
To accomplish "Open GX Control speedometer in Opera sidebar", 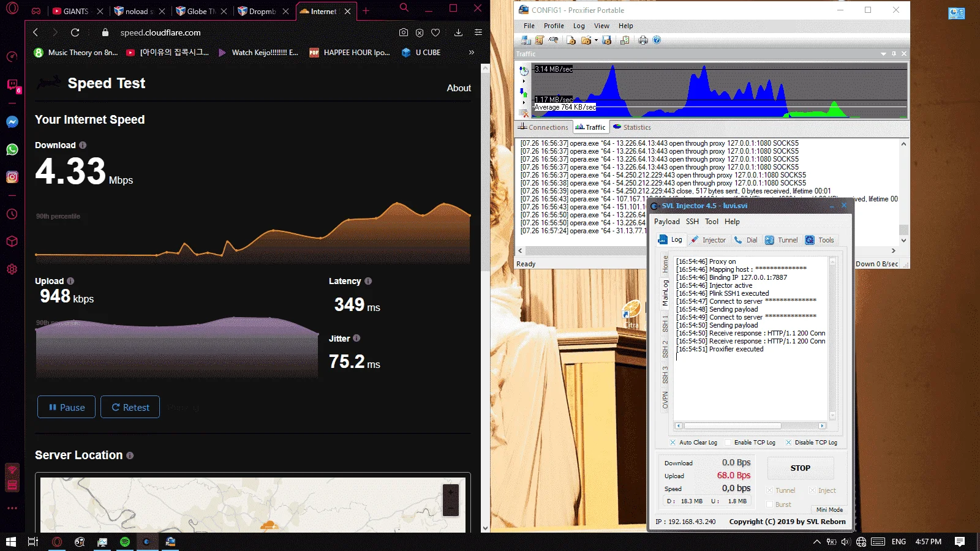I will point(12,57).
